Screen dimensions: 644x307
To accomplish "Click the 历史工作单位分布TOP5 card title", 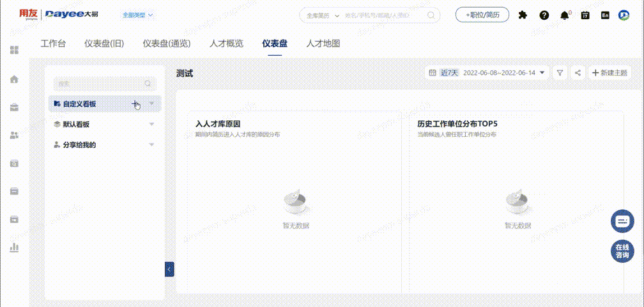I will point(457,124).
